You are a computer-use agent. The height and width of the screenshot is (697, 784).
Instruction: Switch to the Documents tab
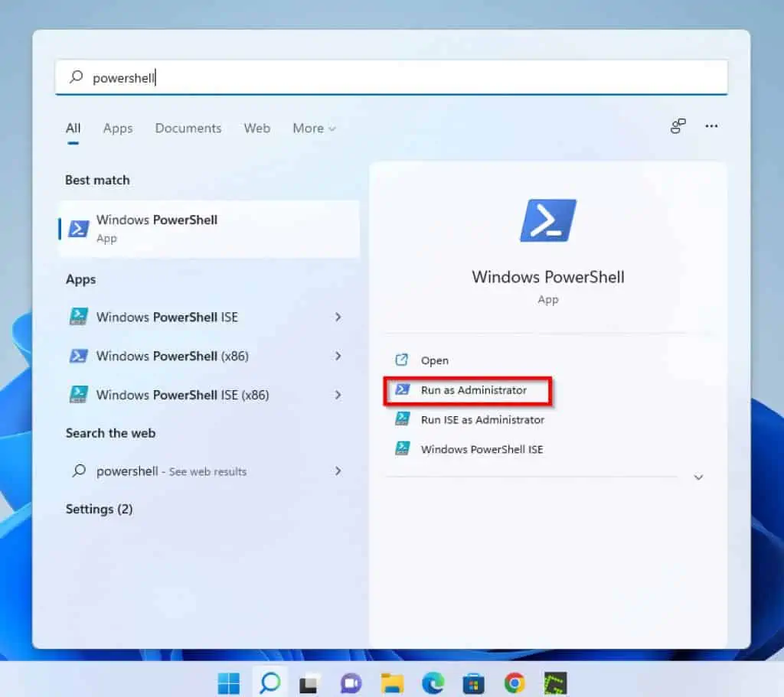pos(188,129)
